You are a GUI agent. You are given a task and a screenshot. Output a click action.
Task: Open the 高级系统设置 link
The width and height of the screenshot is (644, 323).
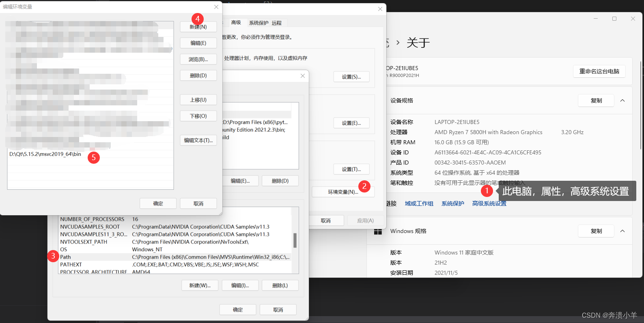pos(489,203)
